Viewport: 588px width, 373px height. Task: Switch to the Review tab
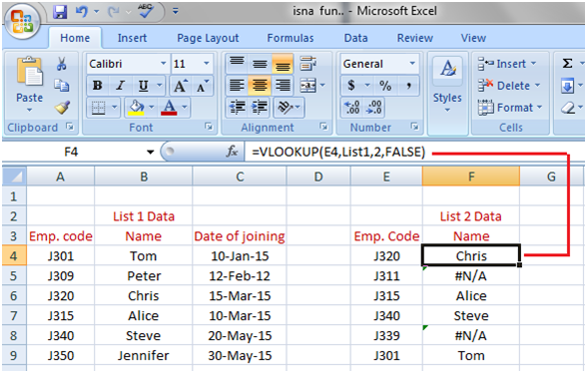pyautogui.click(x=415, y=38)
